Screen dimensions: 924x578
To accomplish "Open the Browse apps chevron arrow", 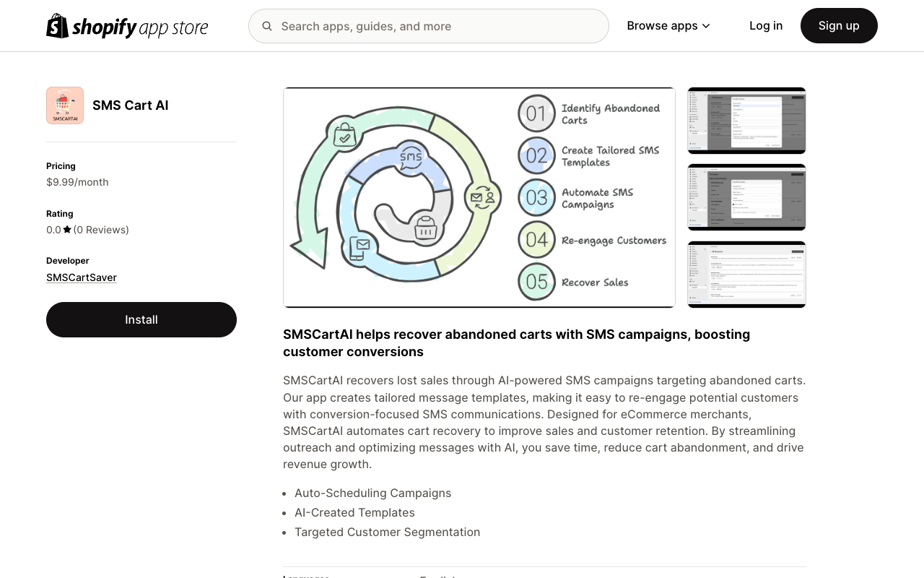I will click(x=706, y=25).
